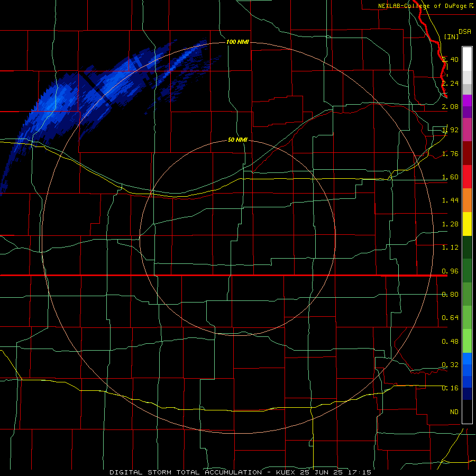Select the pink legend color swatch
The image size is (476, 476).
[467, 130]
